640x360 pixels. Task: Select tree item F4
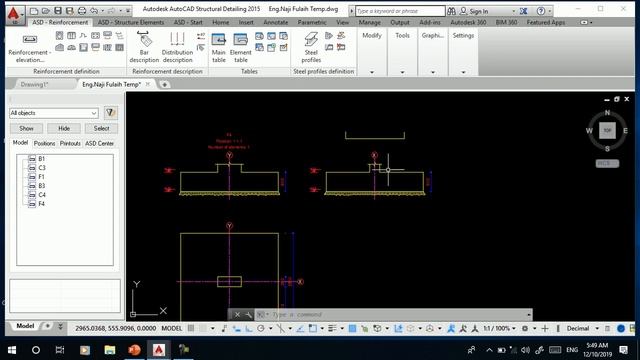click(41, 204)
